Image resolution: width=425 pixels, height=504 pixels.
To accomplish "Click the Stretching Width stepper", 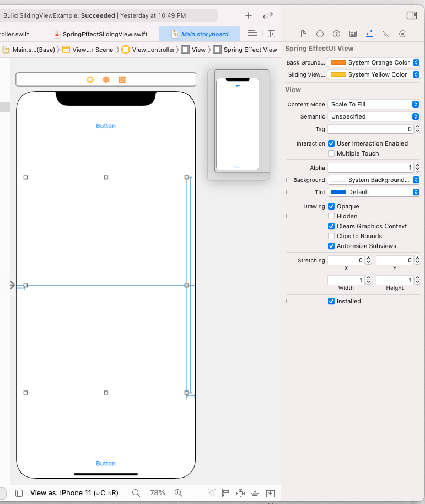I will (368, 280).
